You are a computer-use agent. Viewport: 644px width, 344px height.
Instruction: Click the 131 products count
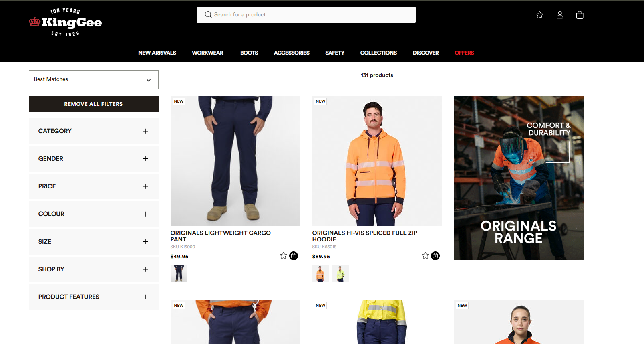[377, 75]
